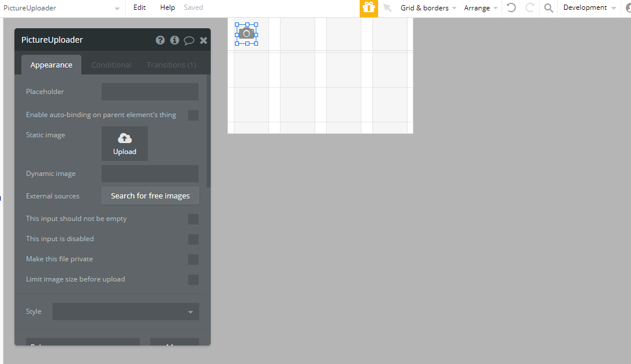The width and height of the screenshot is (631, 364).
Task: Open the Development version dropdown
Action: [589, 7]
